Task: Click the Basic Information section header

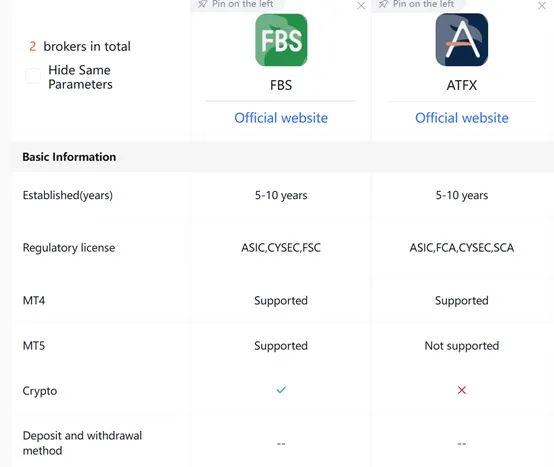Action: pos(69,157)
